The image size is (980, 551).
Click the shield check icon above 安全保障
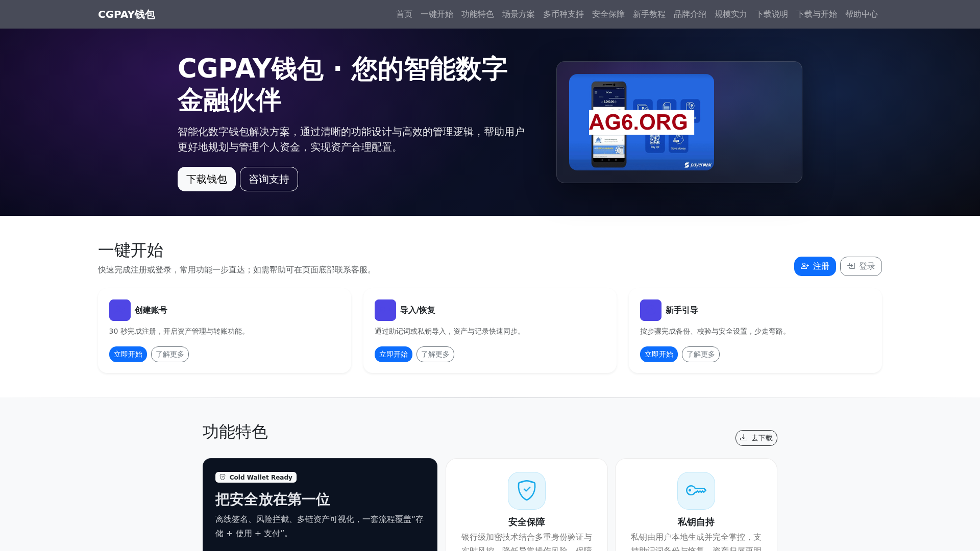tap(527, 491)
